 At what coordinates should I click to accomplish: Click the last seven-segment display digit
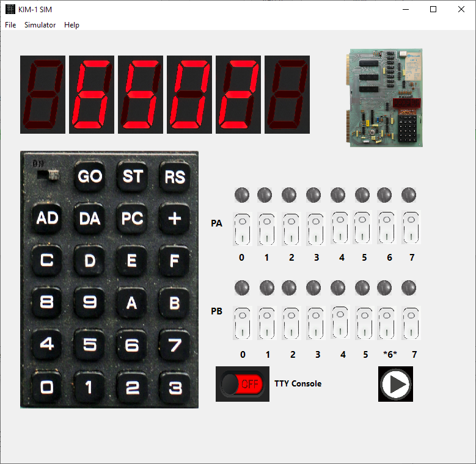tap(287, 94)
